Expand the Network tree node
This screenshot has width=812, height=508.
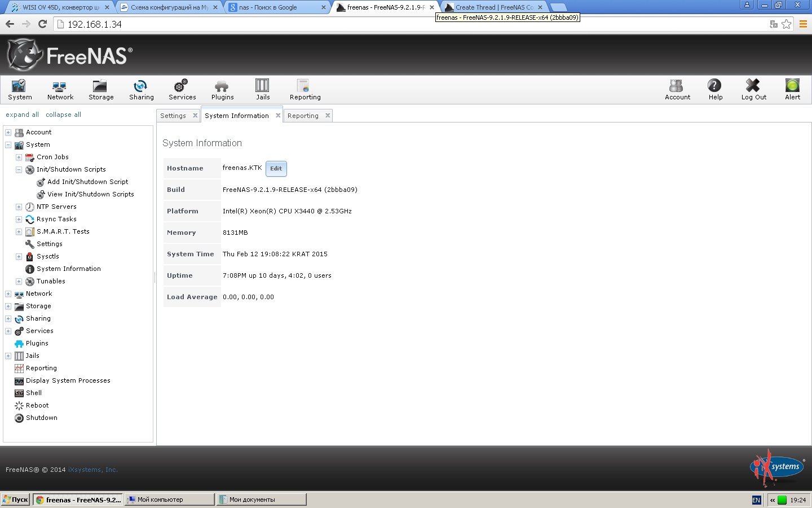point(8,294)
